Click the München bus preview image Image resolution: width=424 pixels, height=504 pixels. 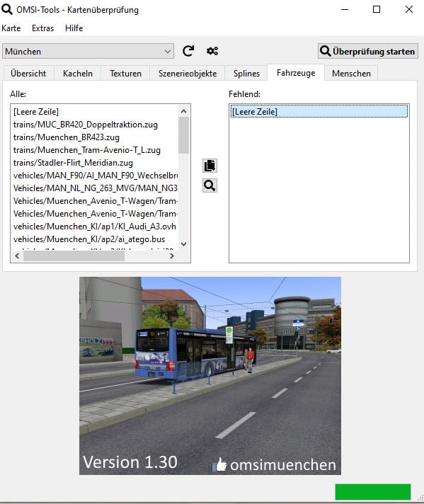click(x=210, y=376)
